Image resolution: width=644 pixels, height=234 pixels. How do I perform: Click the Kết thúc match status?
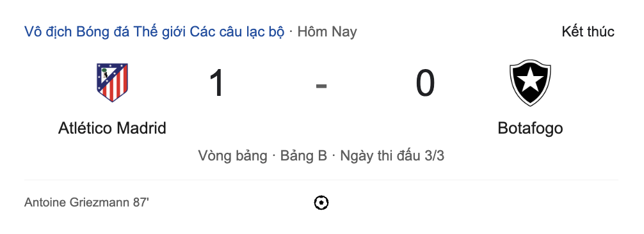(x=588, y=31)
